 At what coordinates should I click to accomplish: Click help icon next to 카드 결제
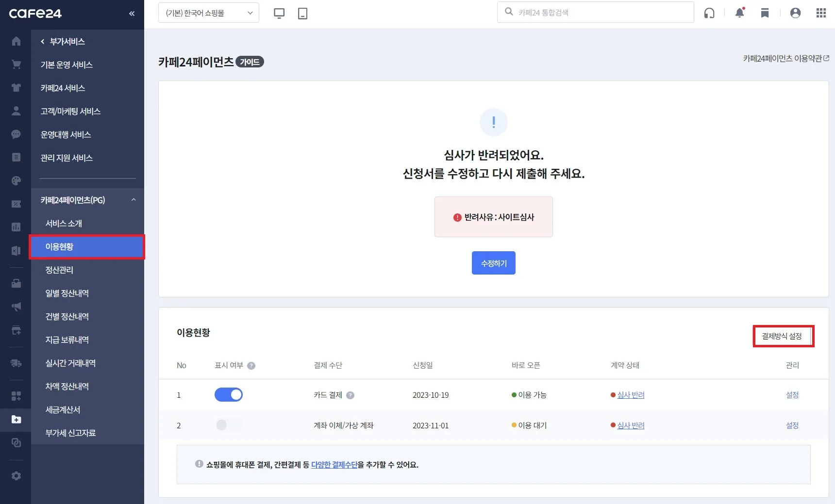350,395
